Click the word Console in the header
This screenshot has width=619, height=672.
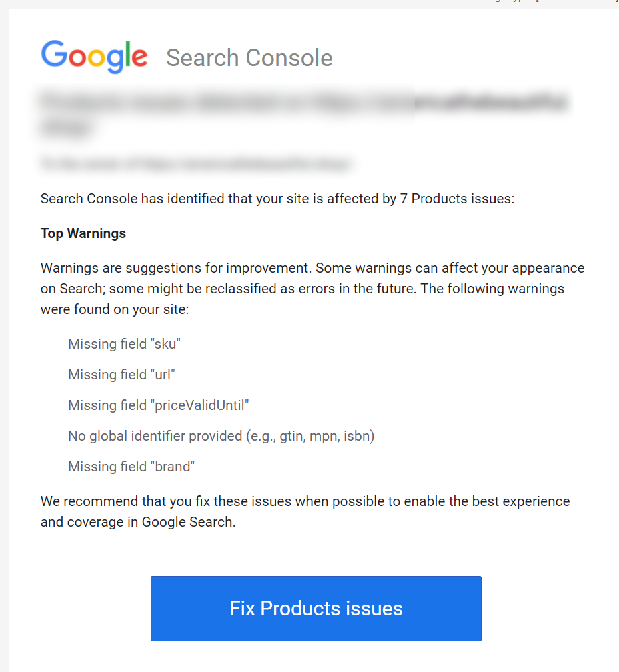289,58
